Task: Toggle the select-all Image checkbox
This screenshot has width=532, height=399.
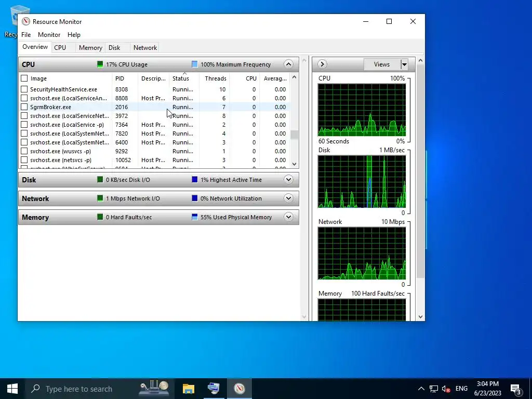Action: pyautogui.click(x=24, y=78)
